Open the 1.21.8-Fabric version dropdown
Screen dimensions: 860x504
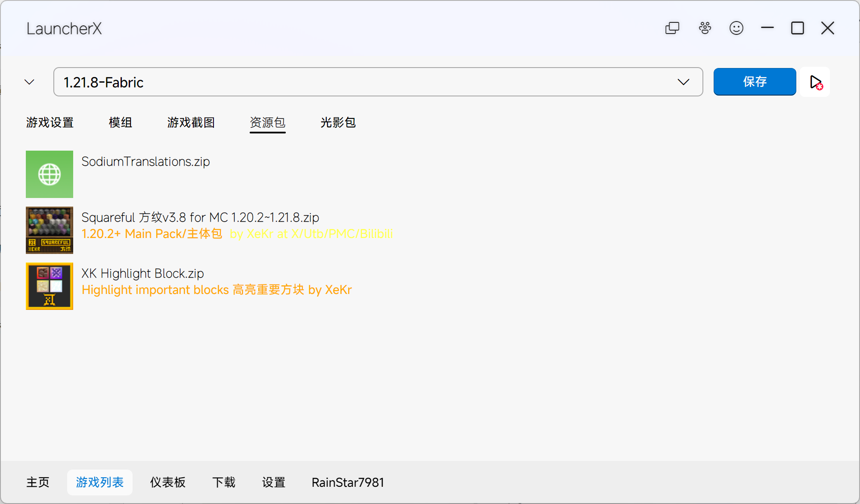point(683,82)
